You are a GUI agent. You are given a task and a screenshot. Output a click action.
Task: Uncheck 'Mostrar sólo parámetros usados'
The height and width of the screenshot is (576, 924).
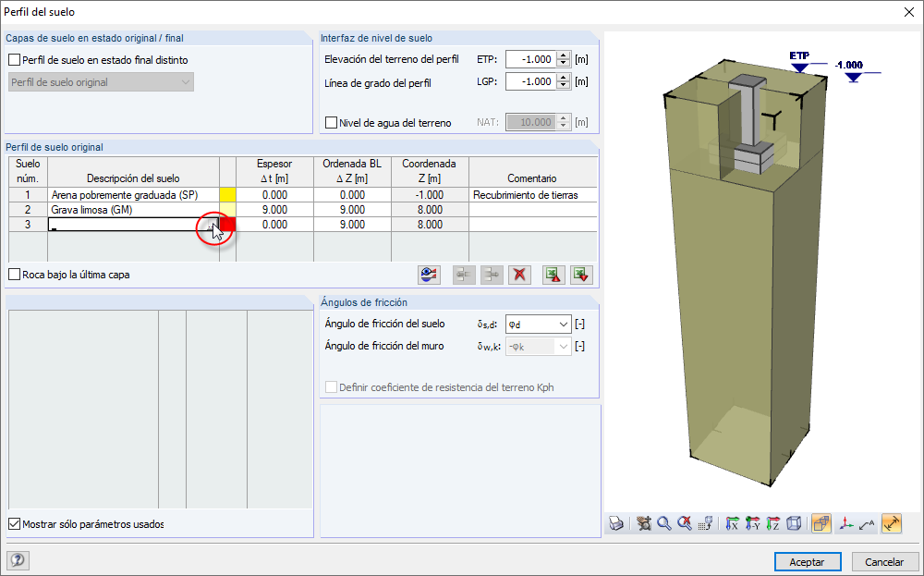[x=14, y=523]
